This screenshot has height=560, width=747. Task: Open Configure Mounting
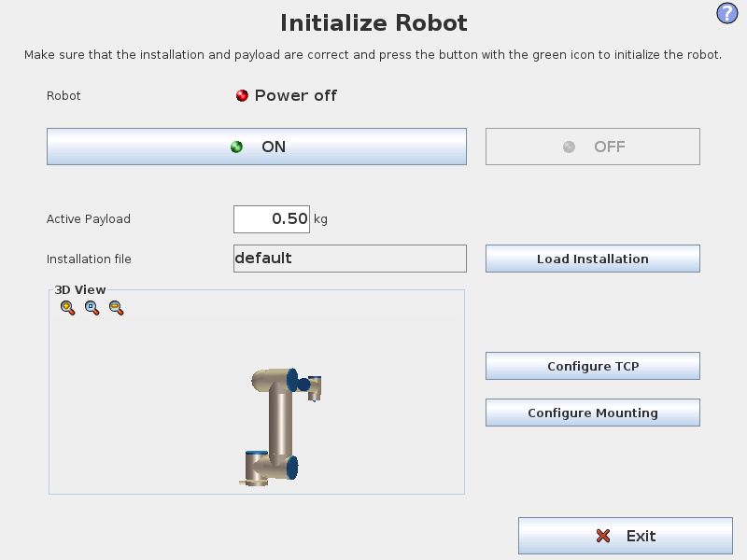tap(593, 413)
